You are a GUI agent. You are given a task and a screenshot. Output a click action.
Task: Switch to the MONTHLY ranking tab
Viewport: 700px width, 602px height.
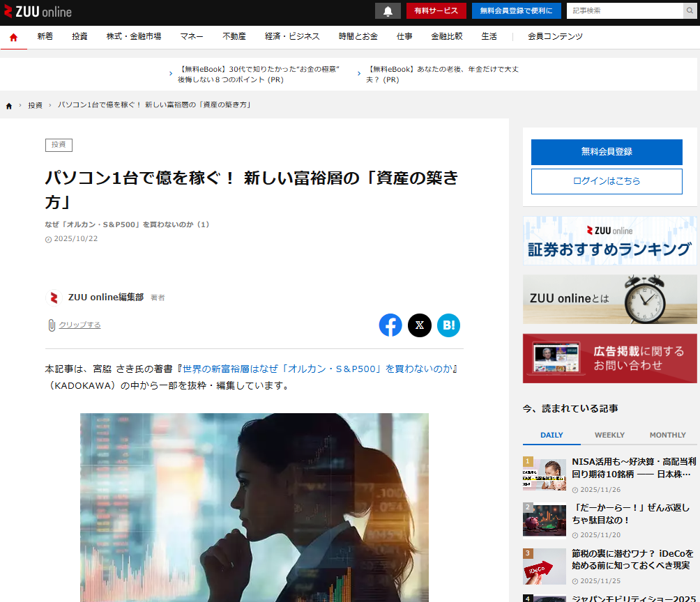tap(667, 435)
